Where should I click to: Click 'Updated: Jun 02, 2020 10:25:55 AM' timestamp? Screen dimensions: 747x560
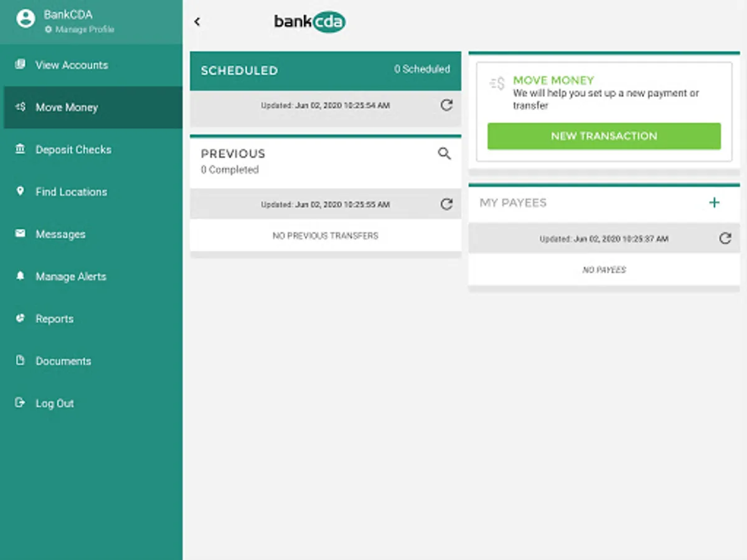326,205
